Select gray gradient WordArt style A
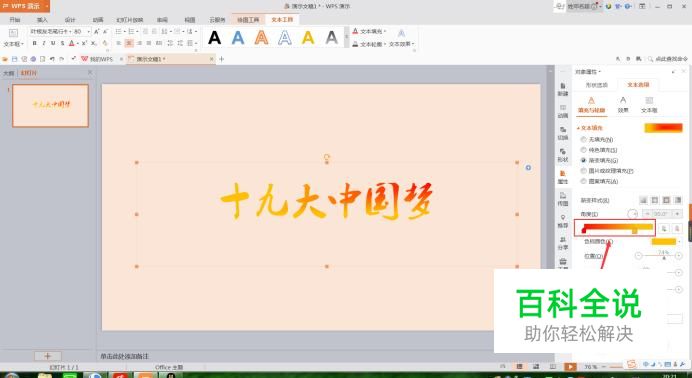The width and height of the screenshot is (692, 378). click(x=331, y=38)
